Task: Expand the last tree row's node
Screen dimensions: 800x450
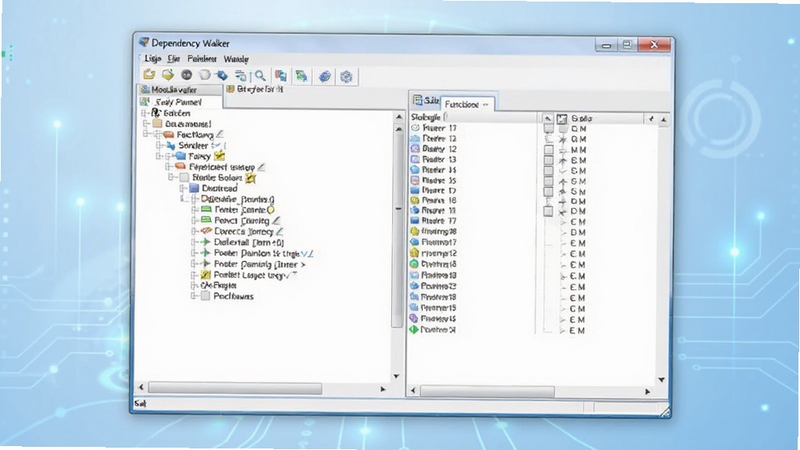Action: click(194, 296)
